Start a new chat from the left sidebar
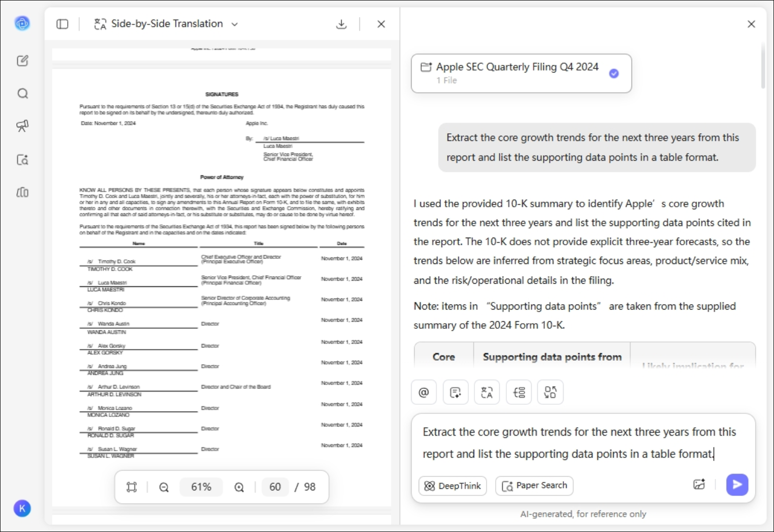Viewport: 774px width, 532px height. tap(22, 60)
